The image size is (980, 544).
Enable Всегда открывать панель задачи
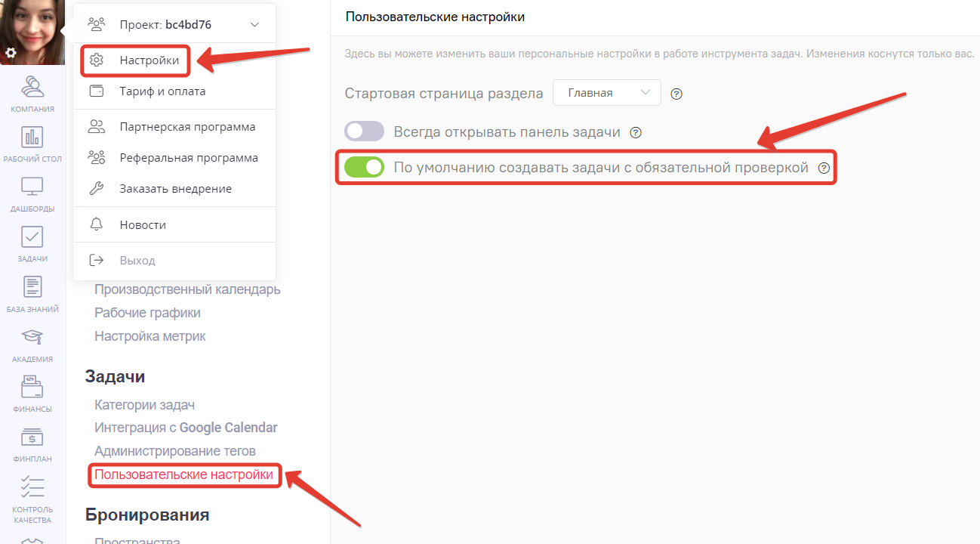[x=364, y=131]
